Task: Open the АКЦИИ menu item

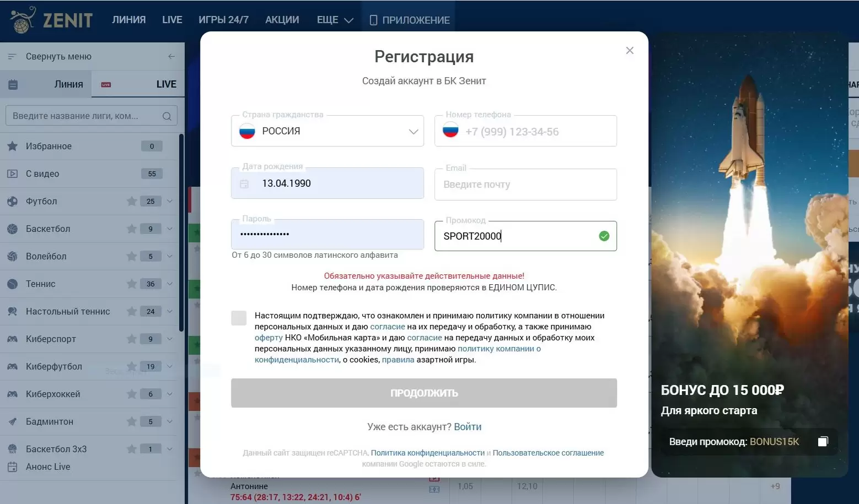Action: tap(282, 19)
